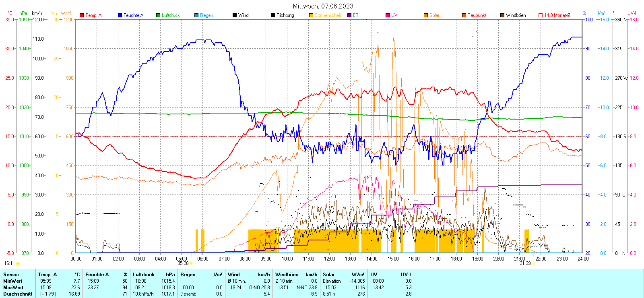Click the green Luftdruck legend square

158,15
